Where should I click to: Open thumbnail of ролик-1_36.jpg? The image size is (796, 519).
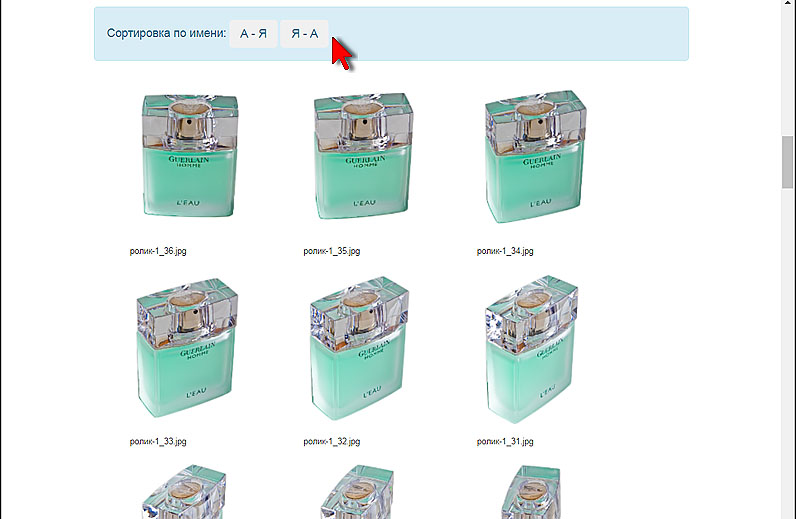click(190, 155)
